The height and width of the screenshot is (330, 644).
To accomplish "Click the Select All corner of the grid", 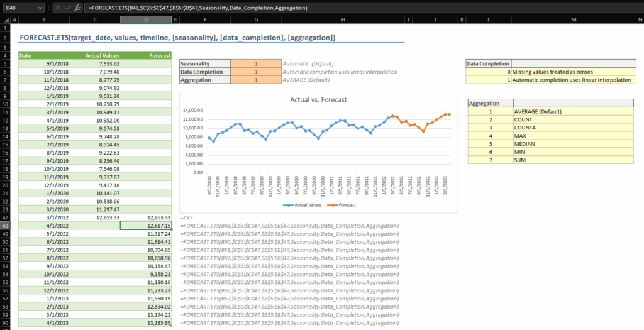I will coord(6,20).
